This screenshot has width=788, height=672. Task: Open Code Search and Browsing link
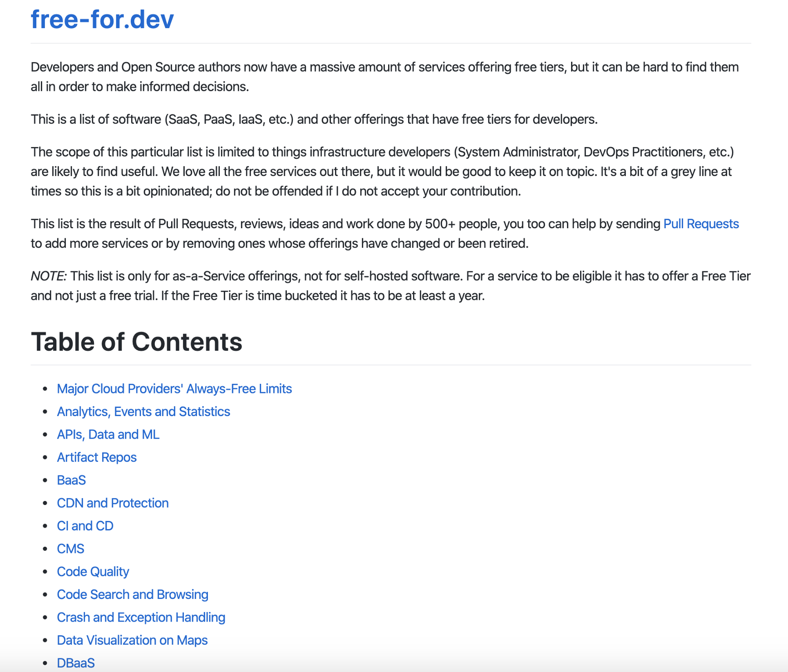133,594
